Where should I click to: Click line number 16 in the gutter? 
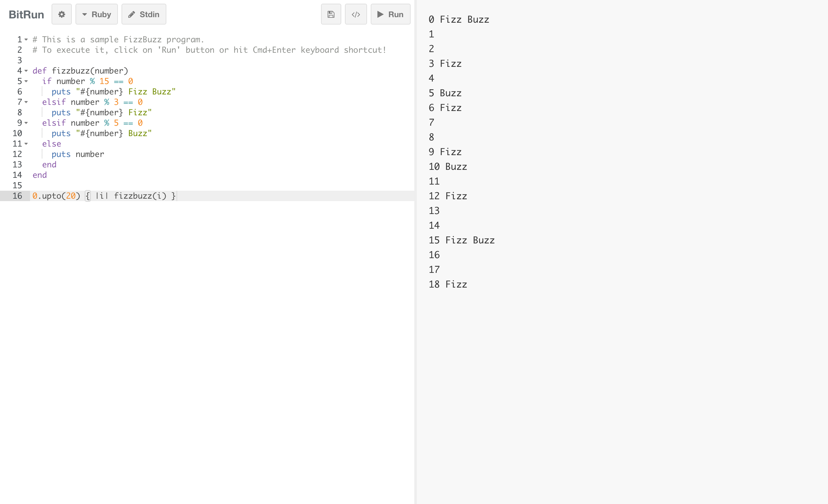click(17, 196)
